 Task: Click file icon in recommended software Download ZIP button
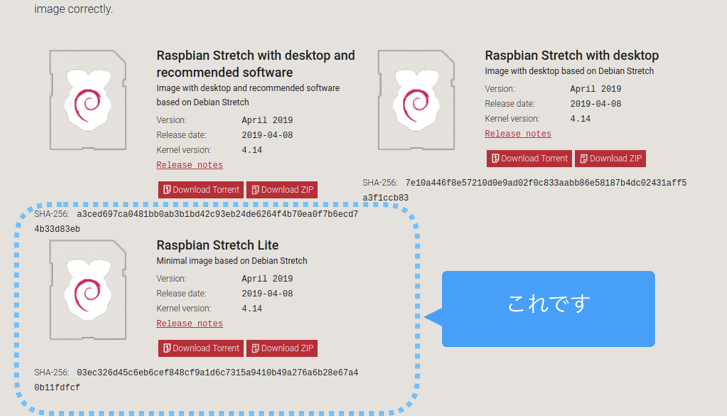(255, 190)
